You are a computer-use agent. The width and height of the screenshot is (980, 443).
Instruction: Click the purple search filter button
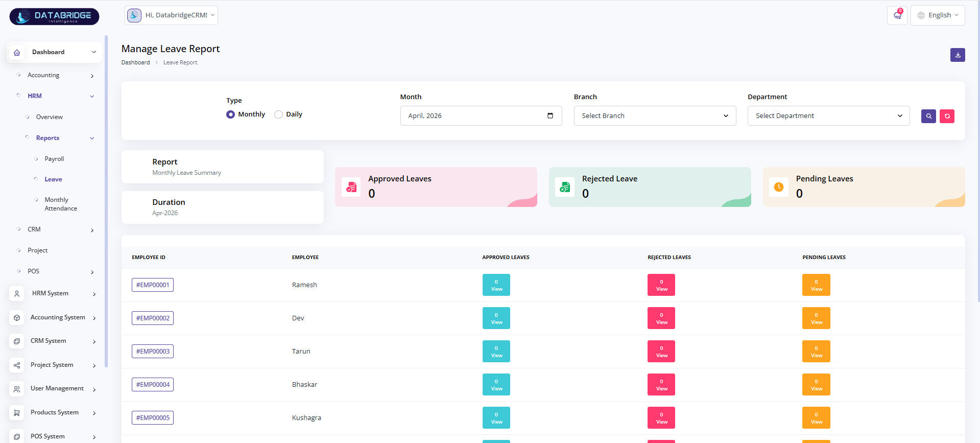click(x=928, y=116)
